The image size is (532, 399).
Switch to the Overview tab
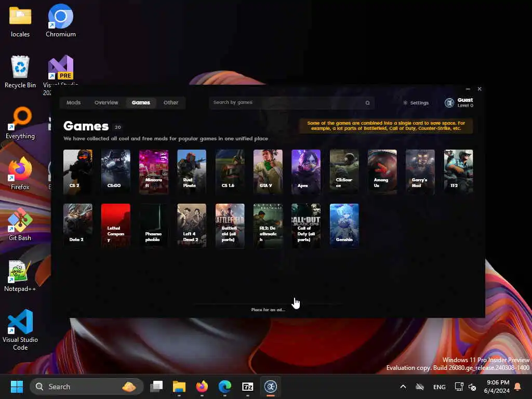pos(106,102)
